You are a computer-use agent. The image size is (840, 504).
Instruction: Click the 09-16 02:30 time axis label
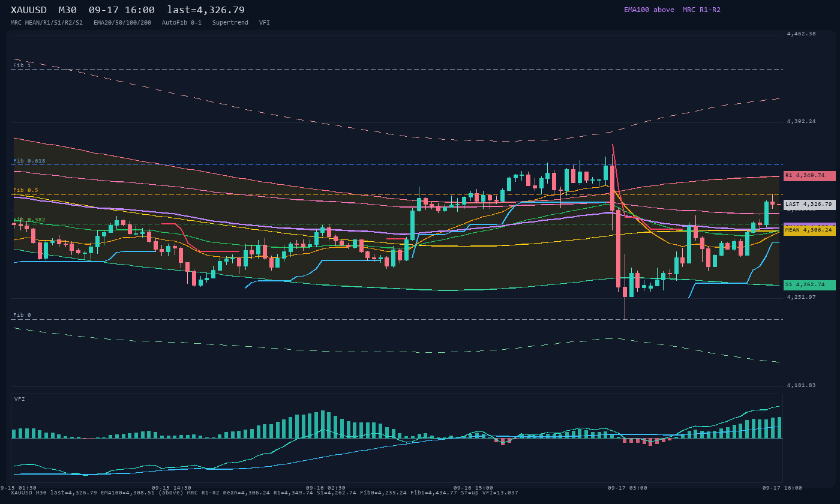pos(326,488)
